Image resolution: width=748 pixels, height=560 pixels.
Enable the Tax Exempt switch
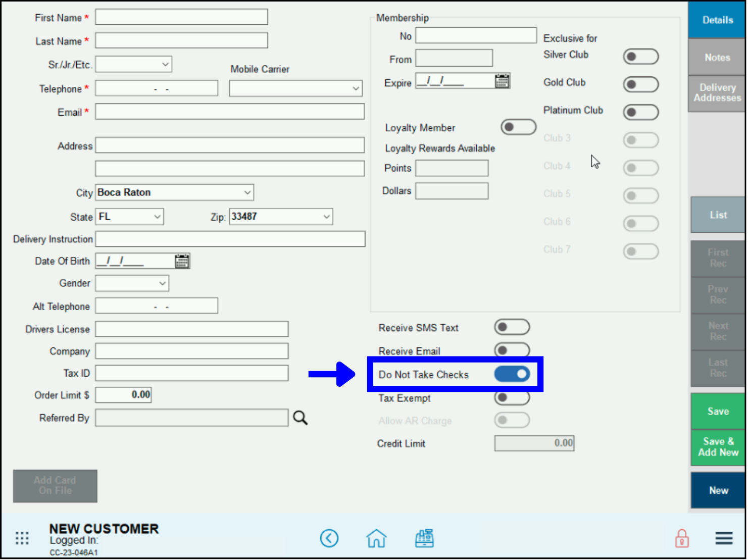point(512,397)
